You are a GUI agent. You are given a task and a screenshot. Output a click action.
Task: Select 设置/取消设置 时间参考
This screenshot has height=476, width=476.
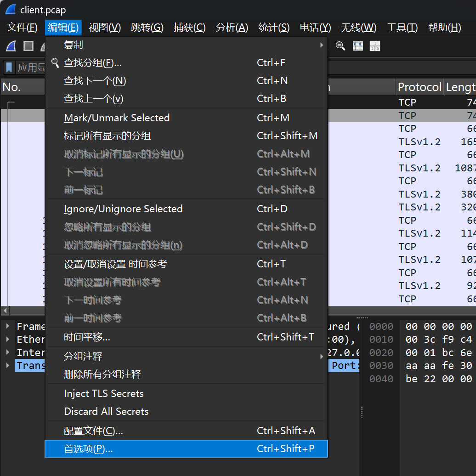[186, 264]
